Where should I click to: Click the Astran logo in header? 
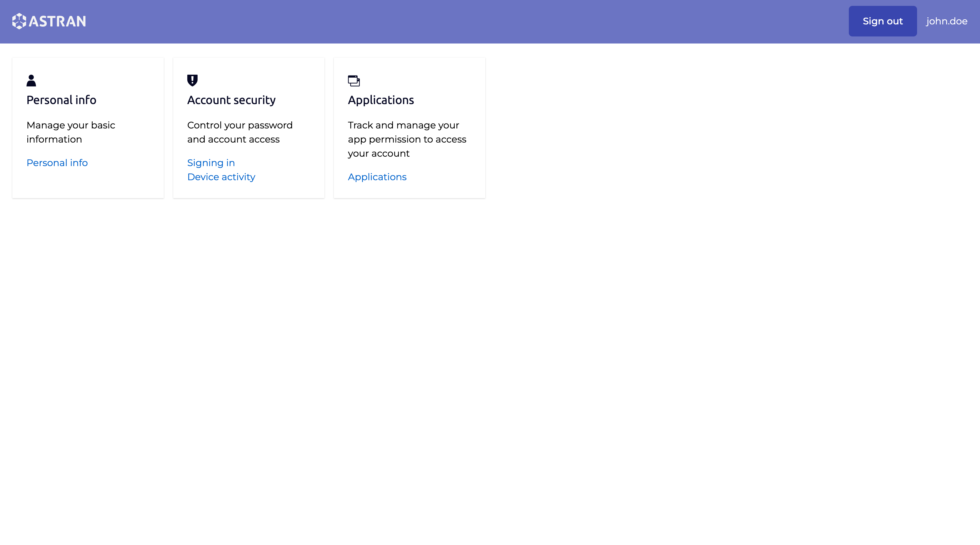[x=49, y=21]
